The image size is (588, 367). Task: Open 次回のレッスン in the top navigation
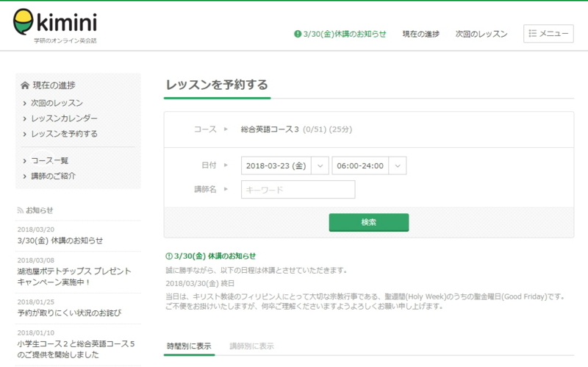(x=481, y=34)
